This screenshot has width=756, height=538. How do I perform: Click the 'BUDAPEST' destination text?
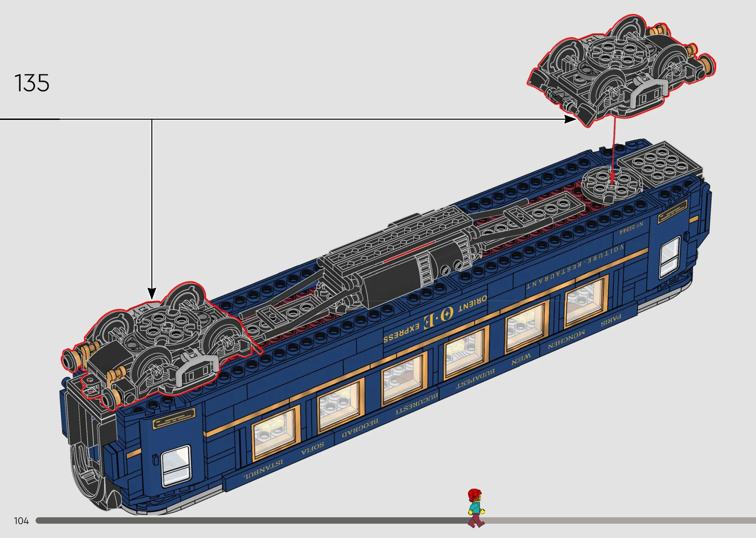click(475, 379)
